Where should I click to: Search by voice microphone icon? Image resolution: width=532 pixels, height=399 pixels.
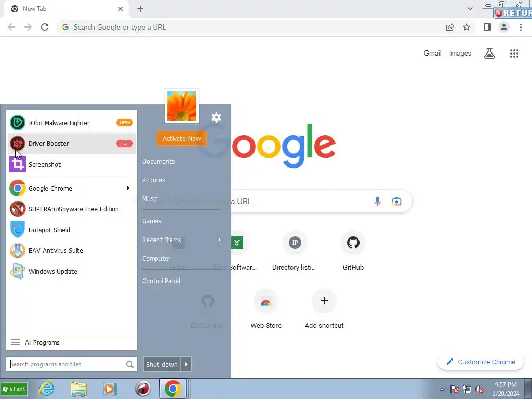[x=377, y=201]
